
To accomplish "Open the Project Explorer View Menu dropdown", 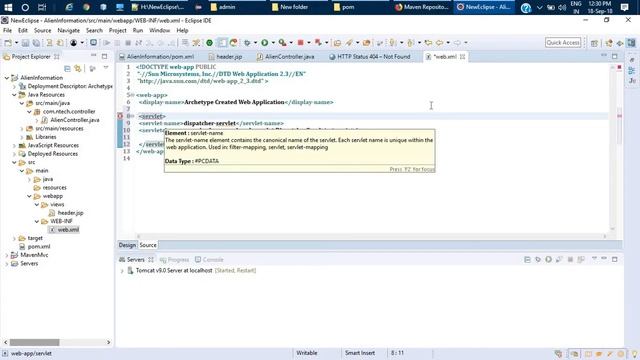I will click(106, 68).
